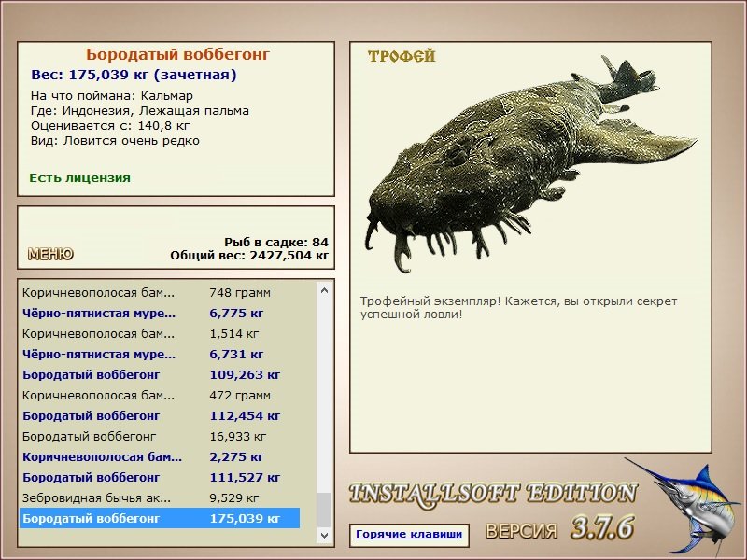The height and width of the screenshot is (560, 747).
Task: Select the Бородатый воббегонг 16,933 кг entry
Action: [160, 436]
